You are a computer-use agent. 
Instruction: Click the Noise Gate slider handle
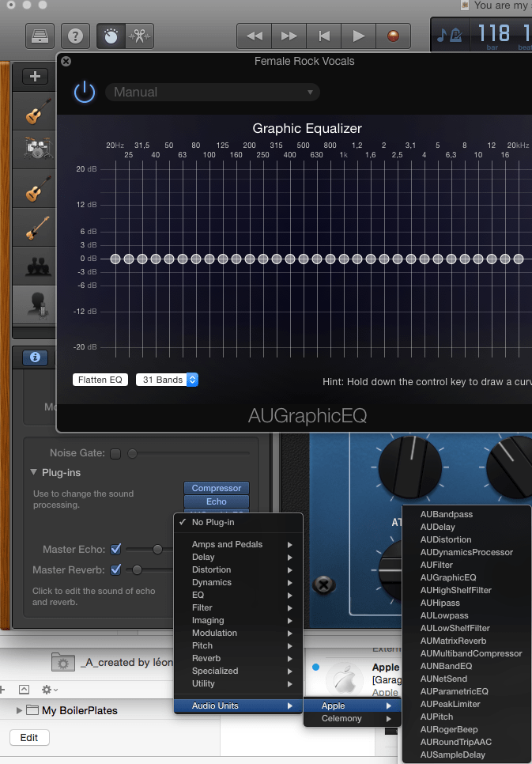(132, 454)
